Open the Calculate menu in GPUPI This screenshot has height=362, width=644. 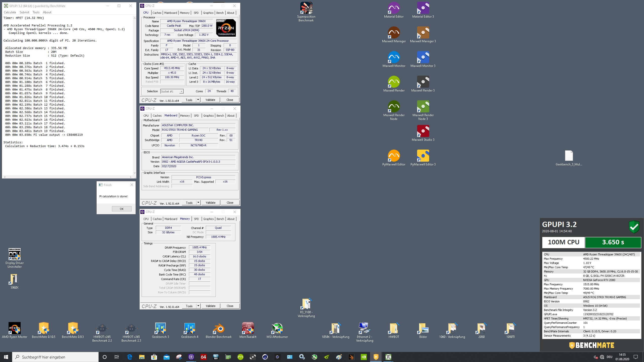coord(10,12)
